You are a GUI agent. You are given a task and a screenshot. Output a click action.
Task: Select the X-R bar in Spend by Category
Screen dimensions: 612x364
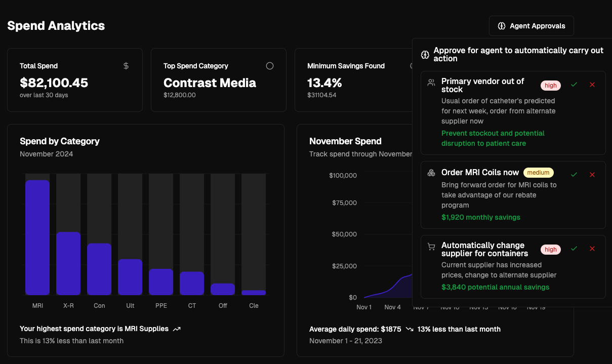[x=68, y=263]
